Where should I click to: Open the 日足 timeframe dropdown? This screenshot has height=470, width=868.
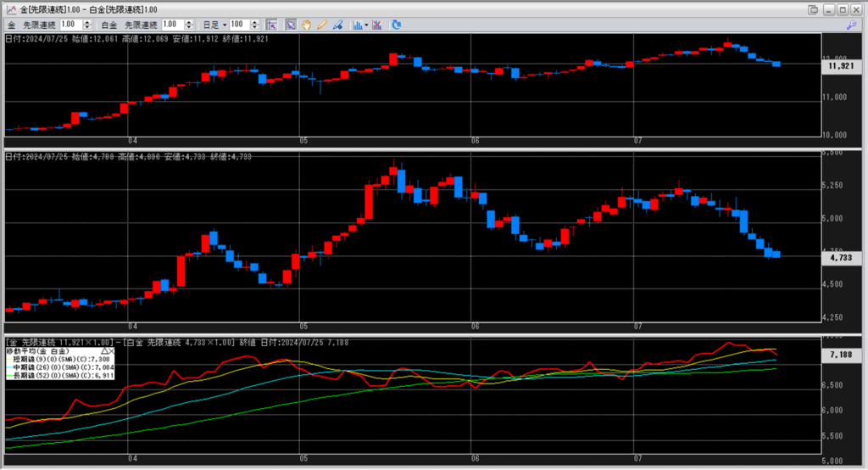[x=224, y=25]
